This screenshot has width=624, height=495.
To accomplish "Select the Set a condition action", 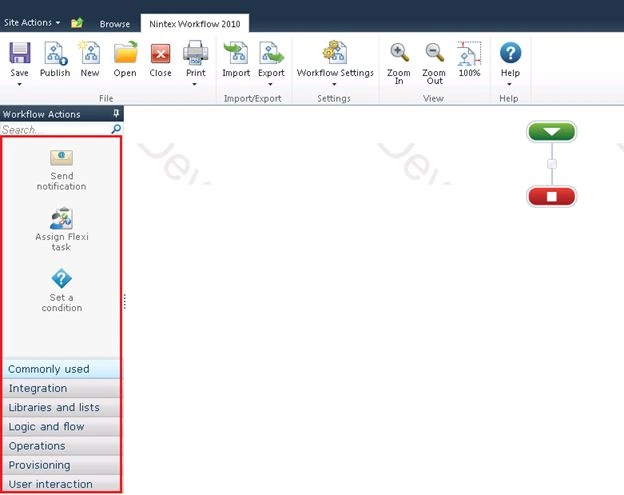I will tap(62, 290).
